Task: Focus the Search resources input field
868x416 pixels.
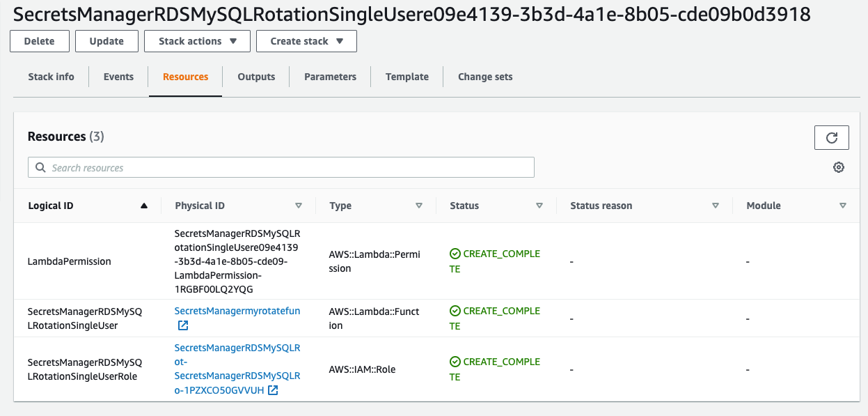Action: pos(281,167)
